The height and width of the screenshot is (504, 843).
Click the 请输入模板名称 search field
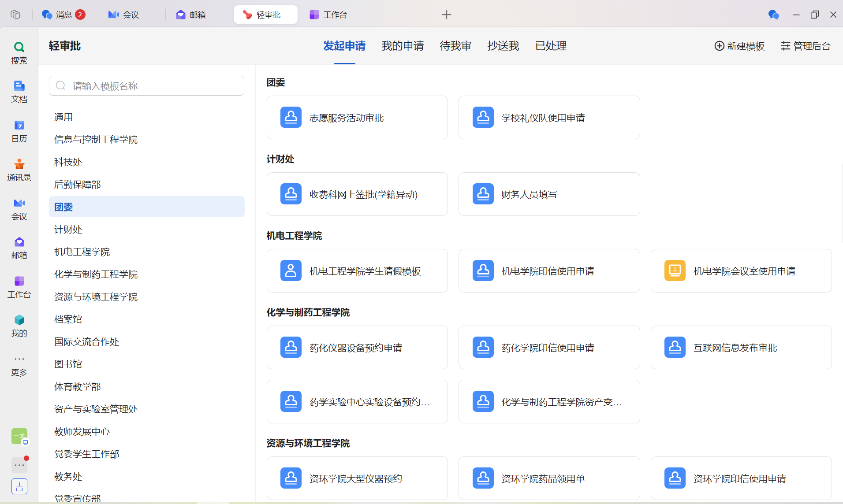146,85
